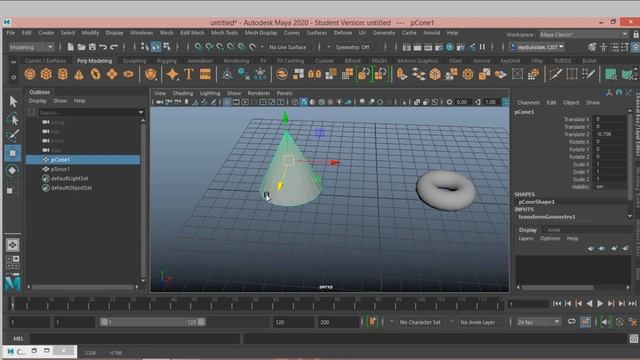The image size is (640, 360).
Task: Click the platonic solid icon on the shelf
Action: [151, 74]
